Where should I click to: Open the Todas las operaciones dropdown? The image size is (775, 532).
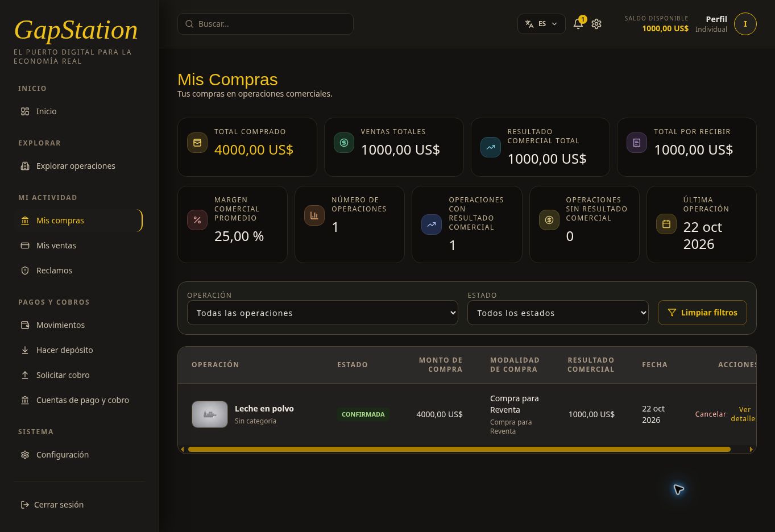[x=322, y=313]
